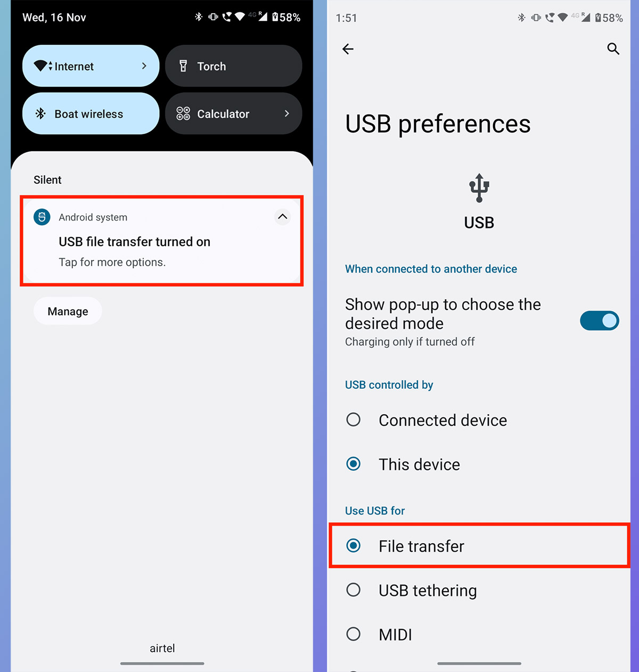Tap the Manage notifications button
This screenshot has height=672, width=639.
pos(68,311)
